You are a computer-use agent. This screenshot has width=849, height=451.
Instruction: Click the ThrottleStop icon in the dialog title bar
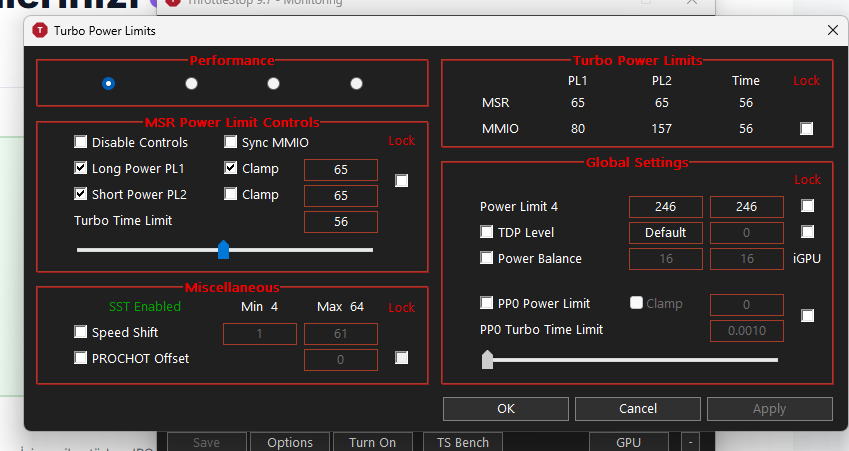tap(40, 30)
